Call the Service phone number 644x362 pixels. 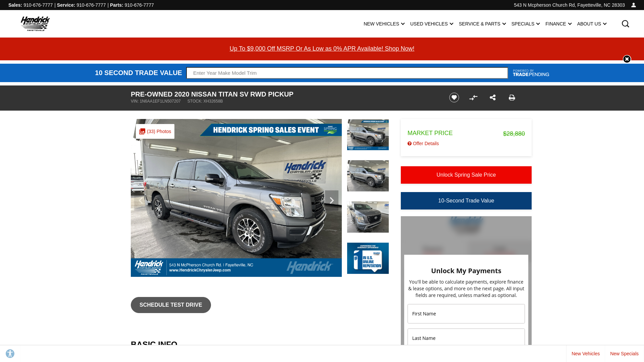(91, 5)
